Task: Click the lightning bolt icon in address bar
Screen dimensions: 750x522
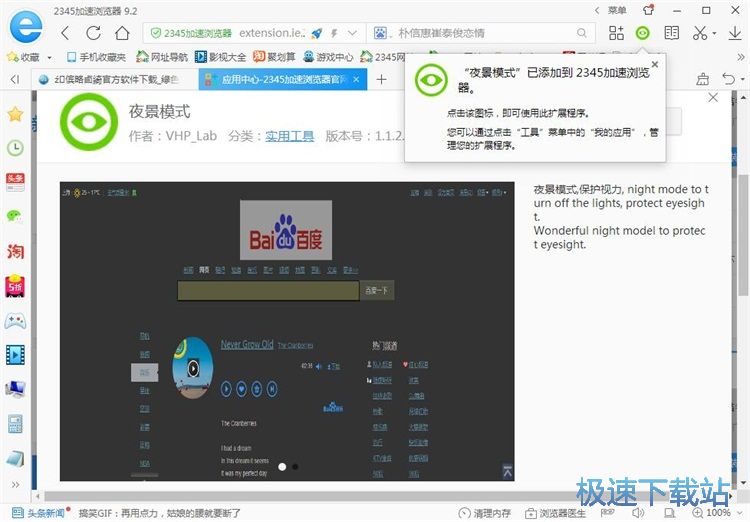Action: click(334, 33)
